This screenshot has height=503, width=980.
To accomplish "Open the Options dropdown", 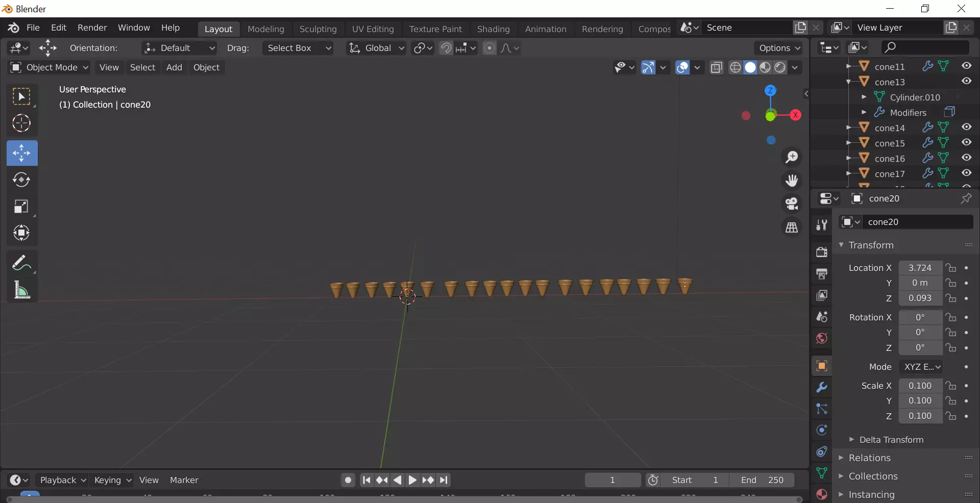I will (778, 48).
